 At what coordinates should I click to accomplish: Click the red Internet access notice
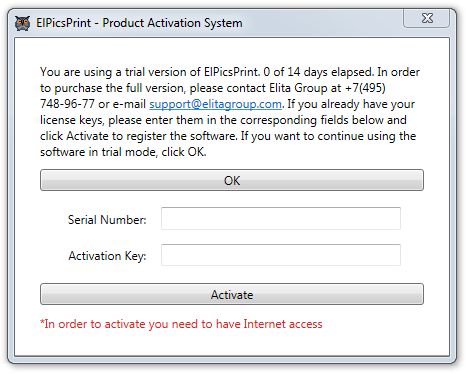pos(181,324)
